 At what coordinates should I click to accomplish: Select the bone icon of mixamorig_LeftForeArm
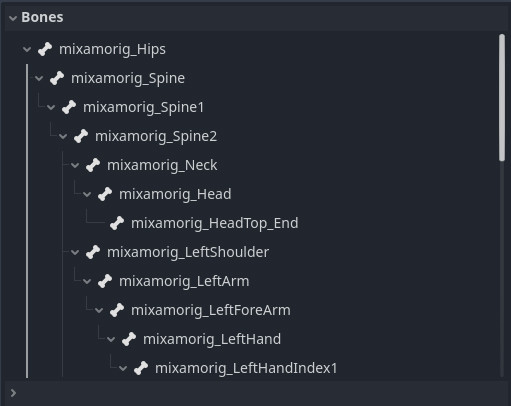click(x=117, y=310)
